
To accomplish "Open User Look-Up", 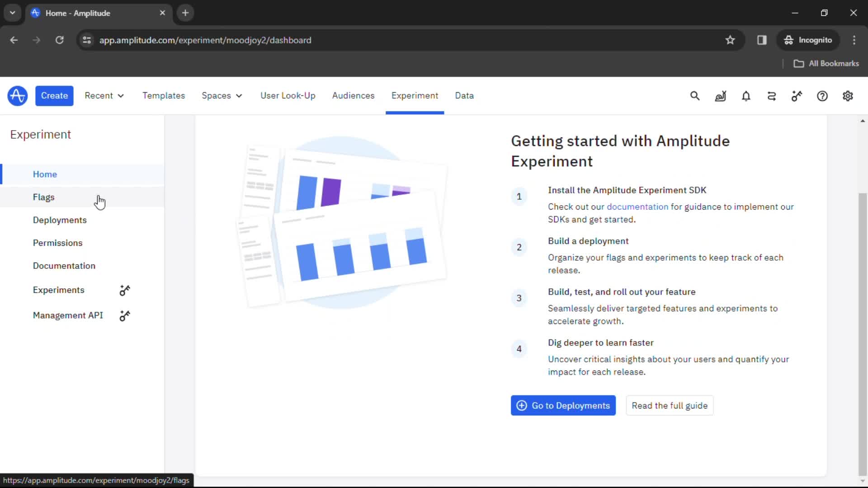I will point(288,96).
